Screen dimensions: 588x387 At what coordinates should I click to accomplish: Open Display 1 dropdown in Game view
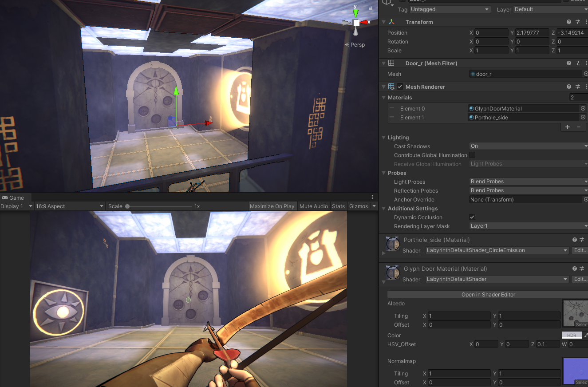17,206
